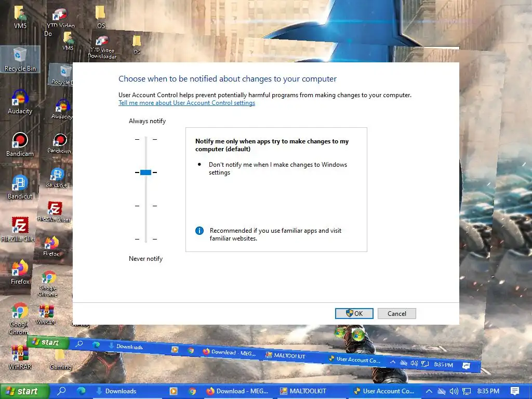Click the search icon on the tilted ghost taskbar
Screen dimensions: 532x399
point(79,344)
